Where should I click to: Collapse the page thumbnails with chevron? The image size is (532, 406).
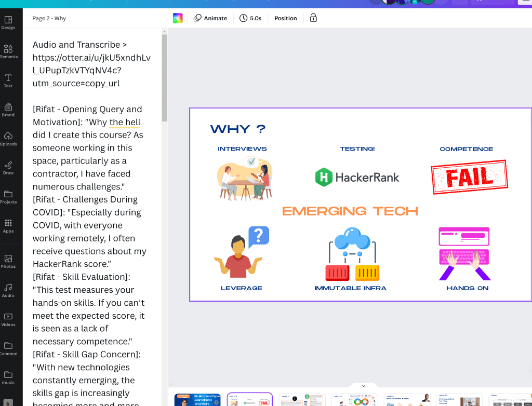[x=363, y=386]
